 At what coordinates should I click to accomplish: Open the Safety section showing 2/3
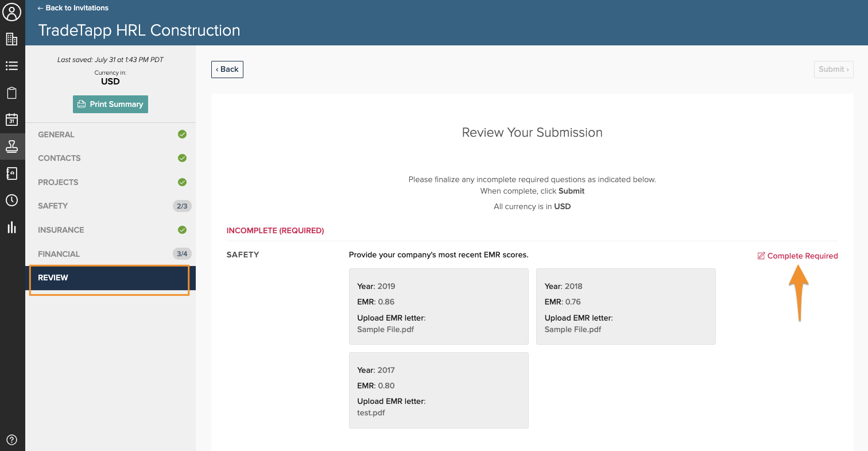pos(53,206)
